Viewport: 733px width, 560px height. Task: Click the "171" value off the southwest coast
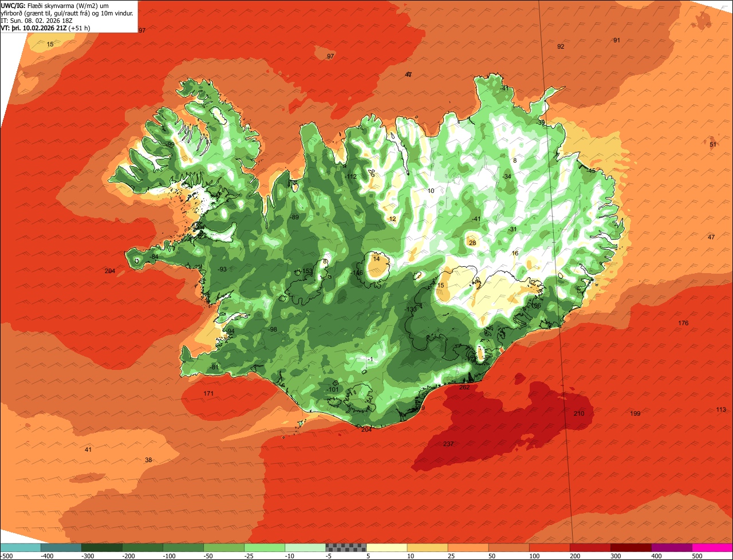click(x=208, y=393)
